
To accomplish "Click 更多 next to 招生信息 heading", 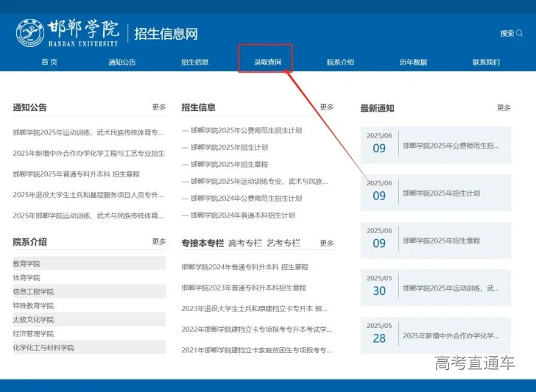I will (327, 107).
